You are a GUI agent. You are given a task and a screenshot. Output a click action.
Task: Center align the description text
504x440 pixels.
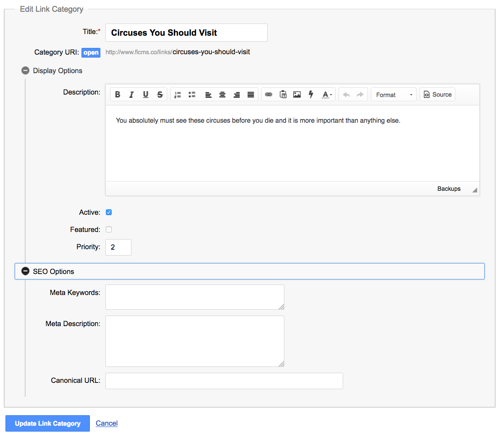(223, 95)
